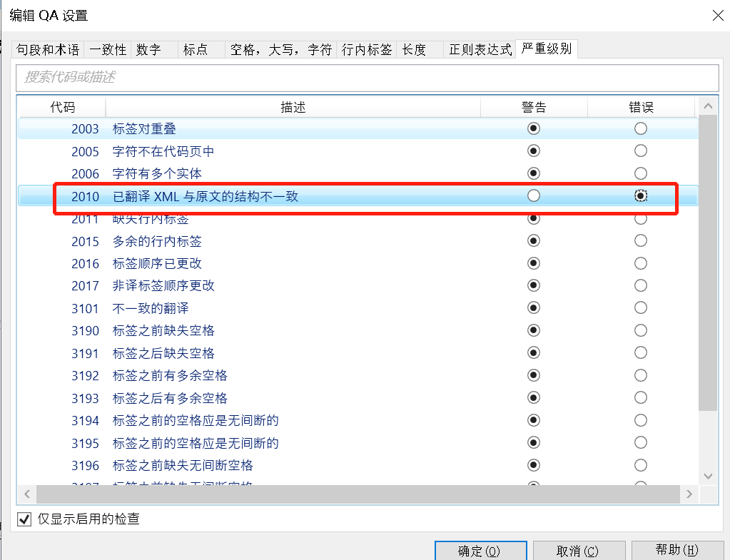The height and width of the screenshot is (560, 730).
Task: Click the horizontal scrollbar right arrow
Action: click(x=689, y=494)
